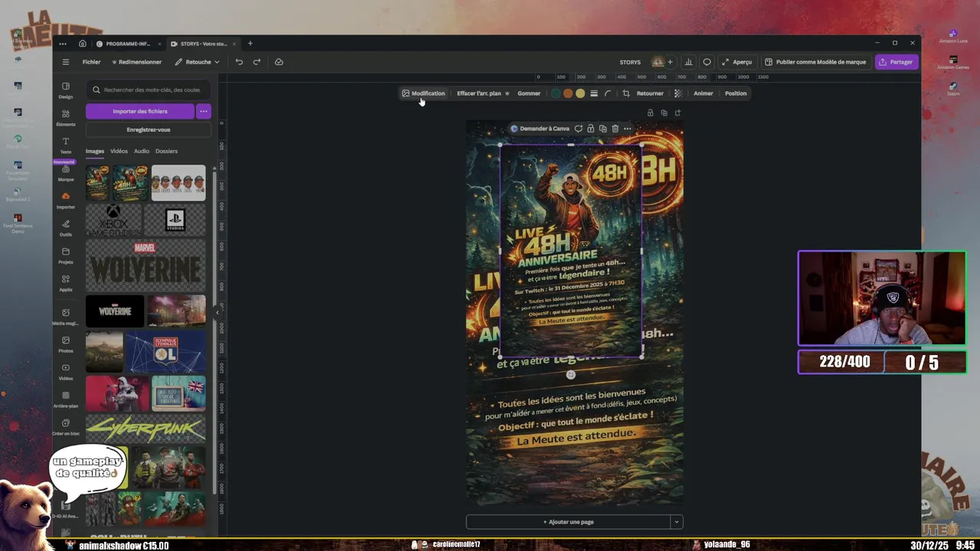The image size is (980, 551).
Task: Click the Aperçu button
Action: pyautogui.click(x=737, y=62)
